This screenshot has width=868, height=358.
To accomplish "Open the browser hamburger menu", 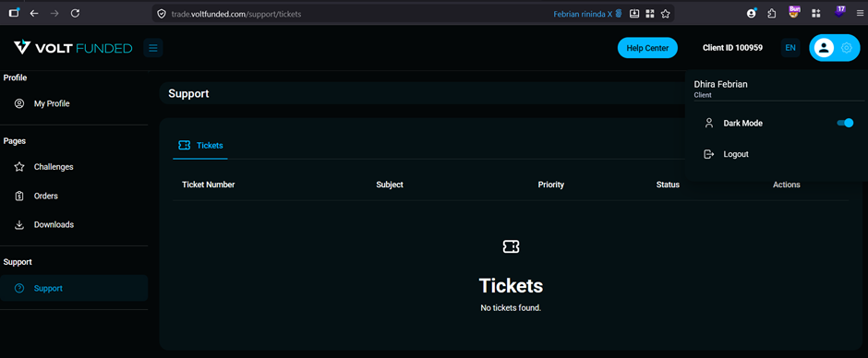I will pos(861,13).
